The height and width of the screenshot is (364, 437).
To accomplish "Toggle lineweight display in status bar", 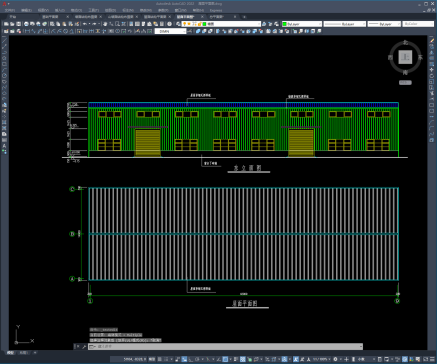I will pyautogui.click(x=236, y=359).
